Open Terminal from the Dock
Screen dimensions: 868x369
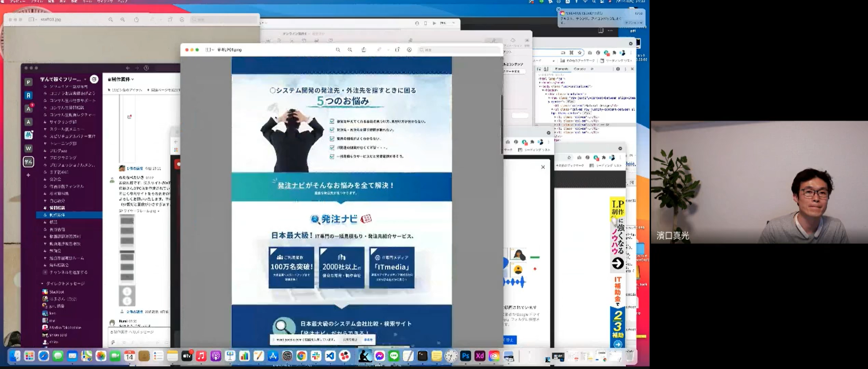pos(422,356)
